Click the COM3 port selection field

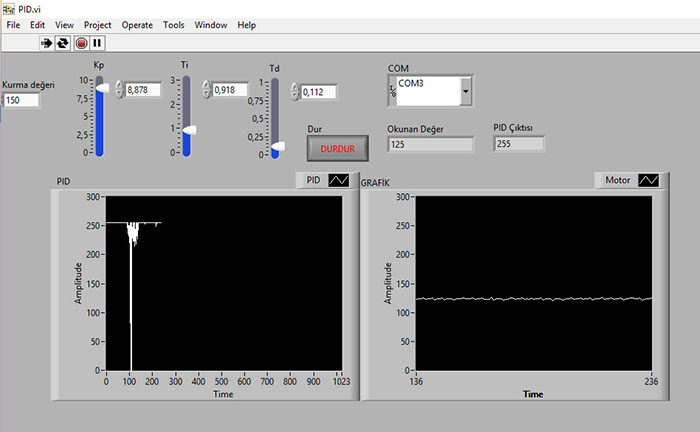pos(427,90)
